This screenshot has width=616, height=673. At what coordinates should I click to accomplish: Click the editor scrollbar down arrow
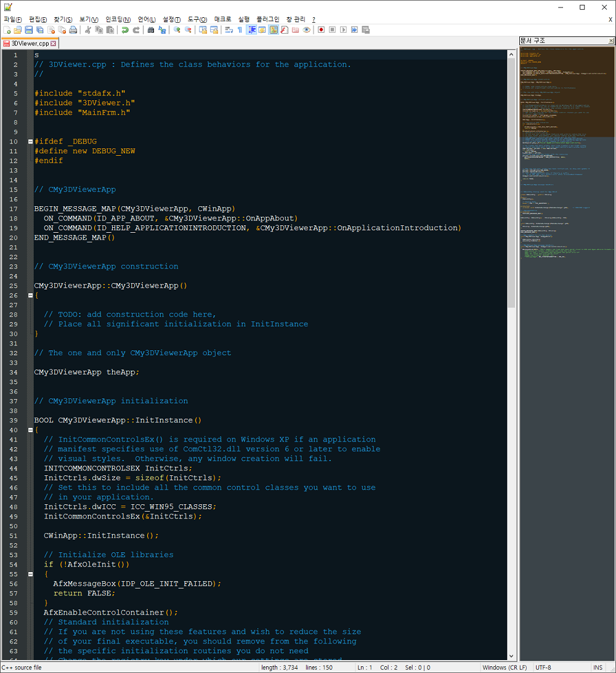click(511, 656)
